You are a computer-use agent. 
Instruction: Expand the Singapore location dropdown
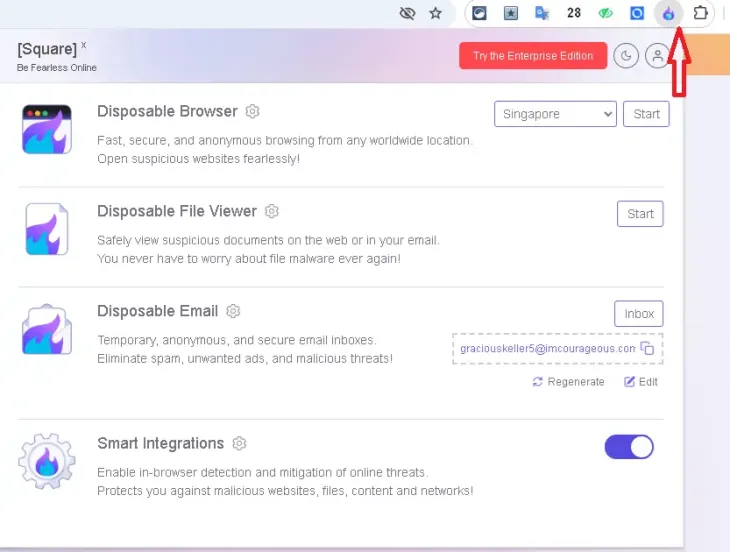tap(555, 114)
